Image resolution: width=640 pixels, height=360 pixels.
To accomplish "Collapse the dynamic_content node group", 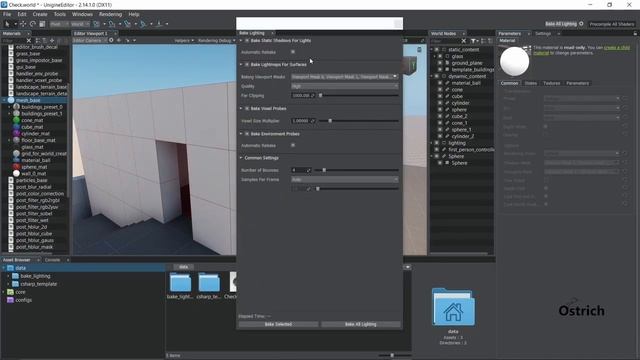I will click(x=432, y=76).
